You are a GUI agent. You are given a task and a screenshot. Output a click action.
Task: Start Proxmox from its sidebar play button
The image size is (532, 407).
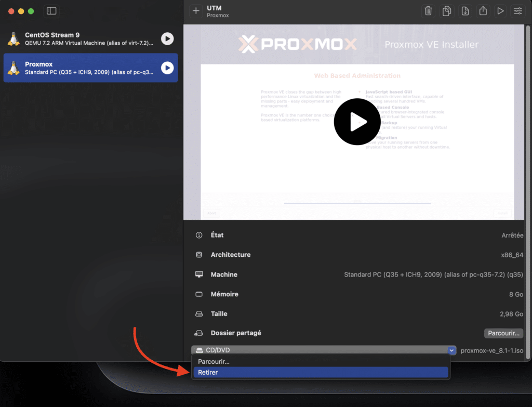pyautogui.click(x=167, y=68)
